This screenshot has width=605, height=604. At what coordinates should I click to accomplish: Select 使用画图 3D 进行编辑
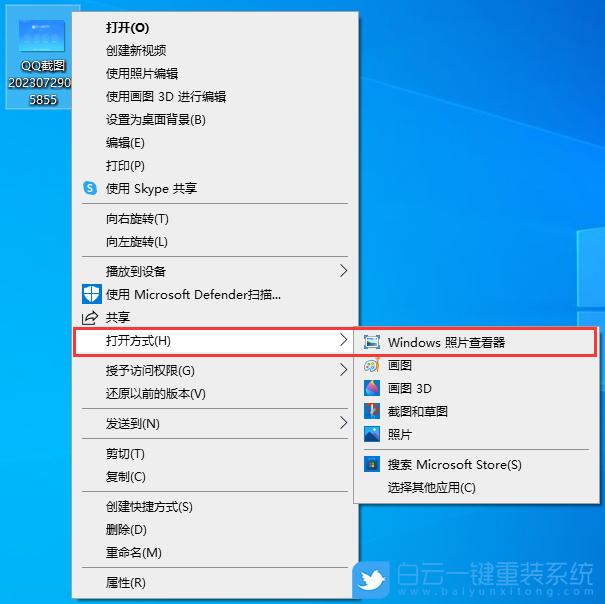215,96
